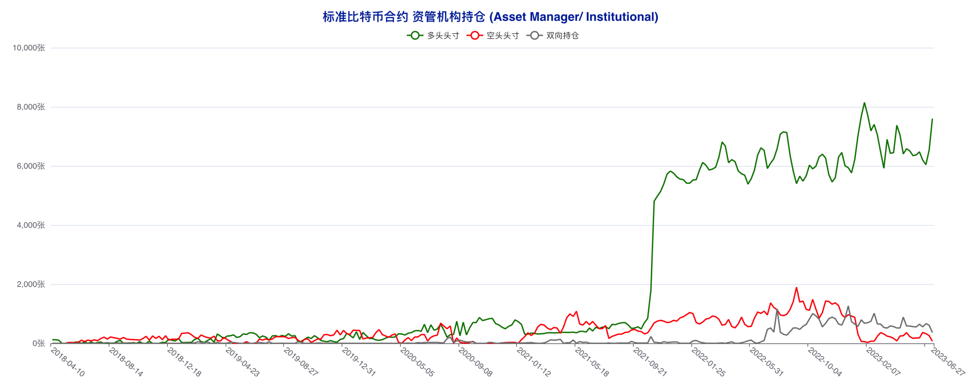Image resolution: width=980 pixels, height=387 pixels.
Task: Click the green 多头头寸 legend marker circle
Action: point(415,35)
